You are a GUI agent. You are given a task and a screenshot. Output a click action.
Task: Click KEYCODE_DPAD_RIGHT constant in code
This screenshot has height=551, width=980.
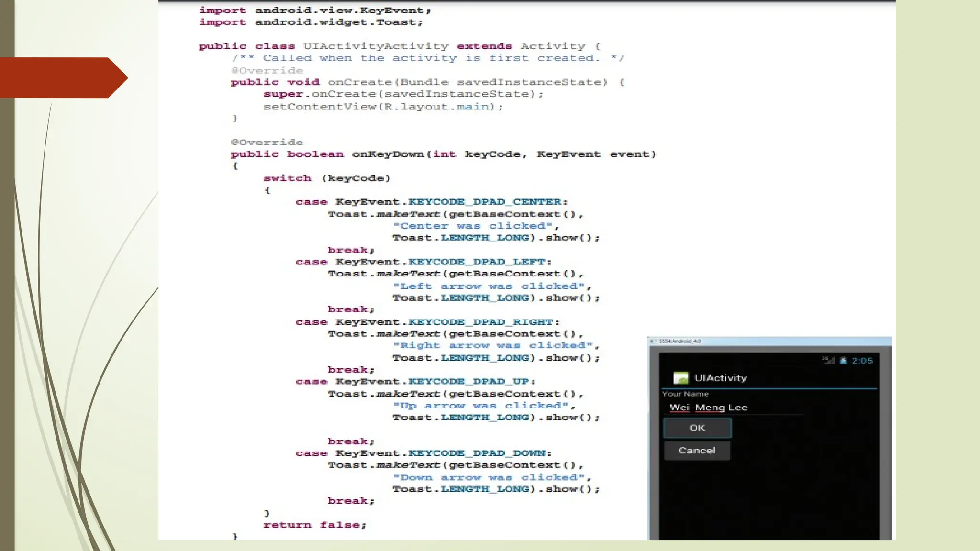click(x=480, y=322)
